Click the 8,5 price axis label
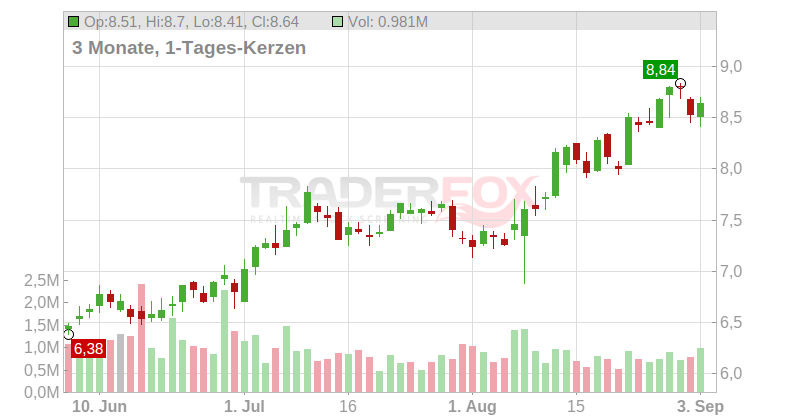This screenshot has height=420, width=800. point(731,118)
